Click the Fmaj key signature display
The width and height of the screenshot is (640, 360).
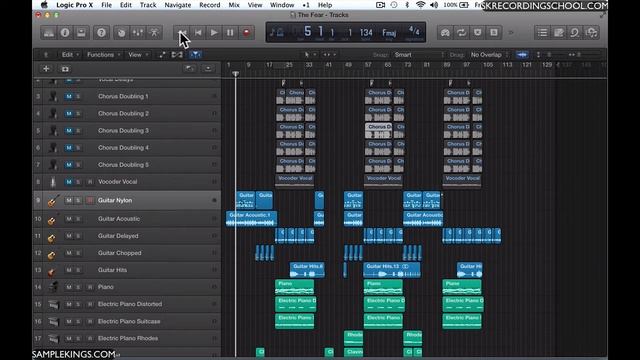(389, 33)
